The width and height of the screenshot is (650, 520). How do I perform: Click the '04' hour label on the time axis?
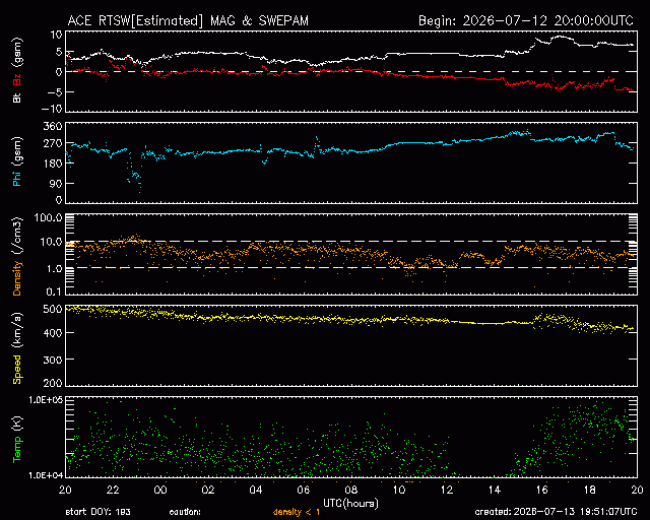pos(256,490)
